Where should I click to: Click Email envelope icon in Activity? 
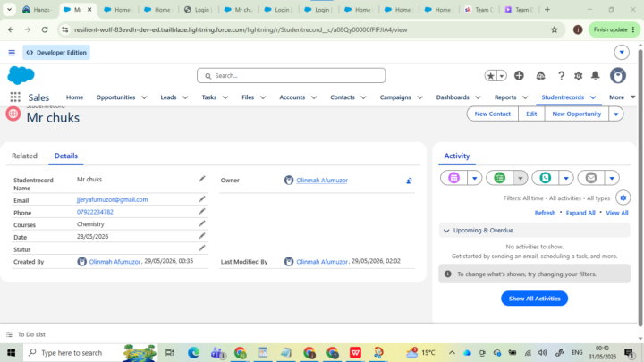click(x=591, y=178)
